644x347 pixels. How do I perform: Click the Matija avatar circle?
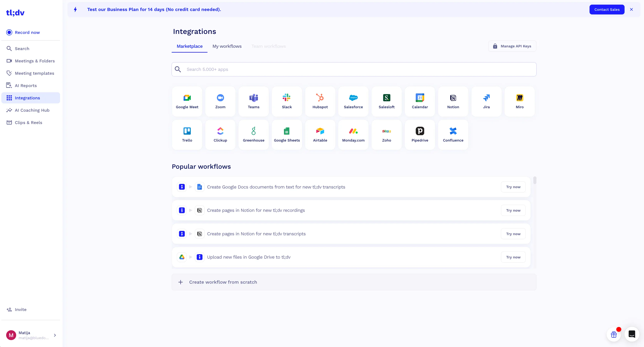[11, 335]
